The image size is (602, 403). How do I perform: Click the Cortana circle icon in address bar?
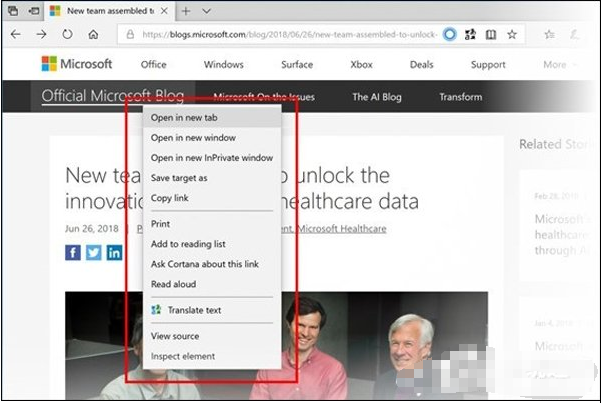pos(450,35)
